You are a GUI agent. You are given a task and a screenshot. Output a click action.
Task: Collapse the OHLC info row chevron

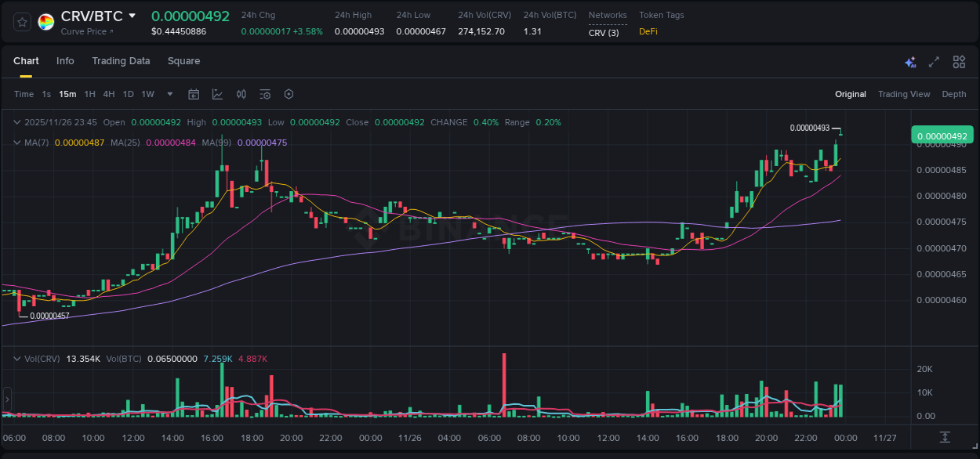[16, 122]
